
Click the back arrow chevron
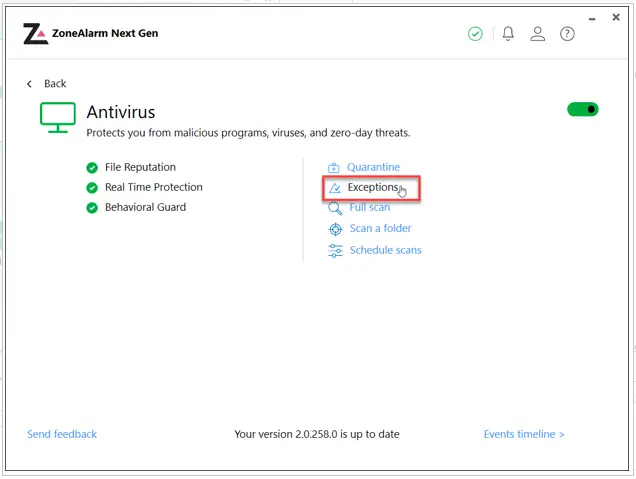coord(29,84)
